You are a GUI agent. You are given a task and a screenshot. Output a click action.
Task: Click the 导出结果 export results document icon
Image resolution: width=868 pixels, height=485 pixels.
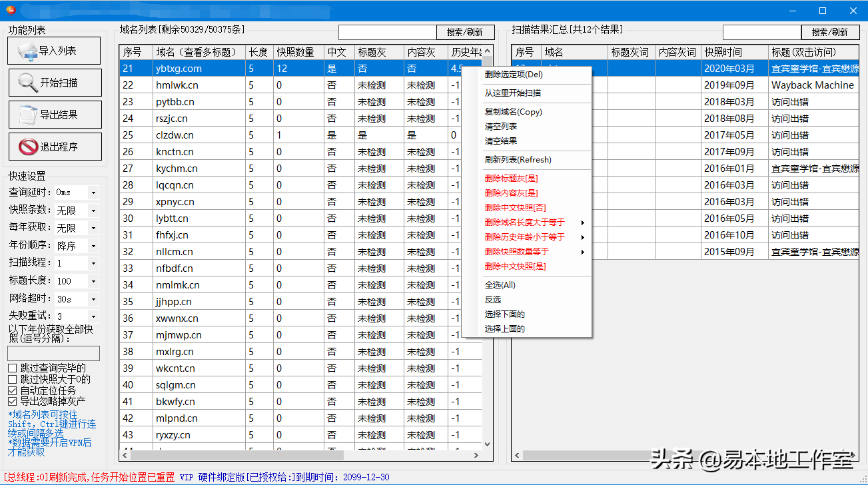tap(28, 115)
